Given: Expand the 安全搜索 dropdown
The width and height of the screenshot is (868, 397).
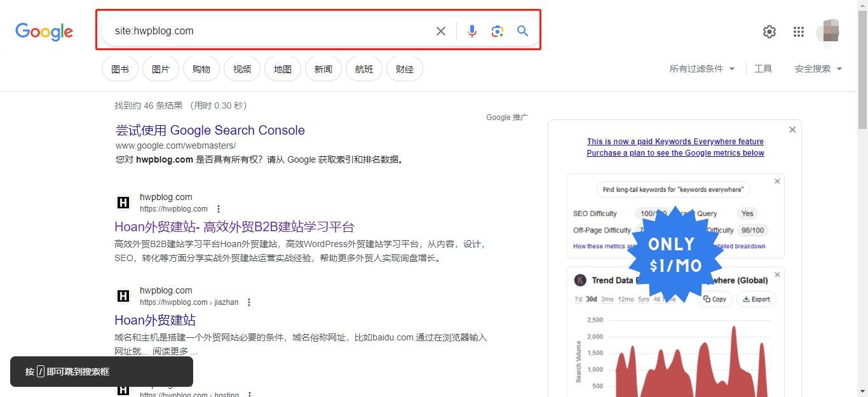Looking at the screenshot, I should 818,69.
